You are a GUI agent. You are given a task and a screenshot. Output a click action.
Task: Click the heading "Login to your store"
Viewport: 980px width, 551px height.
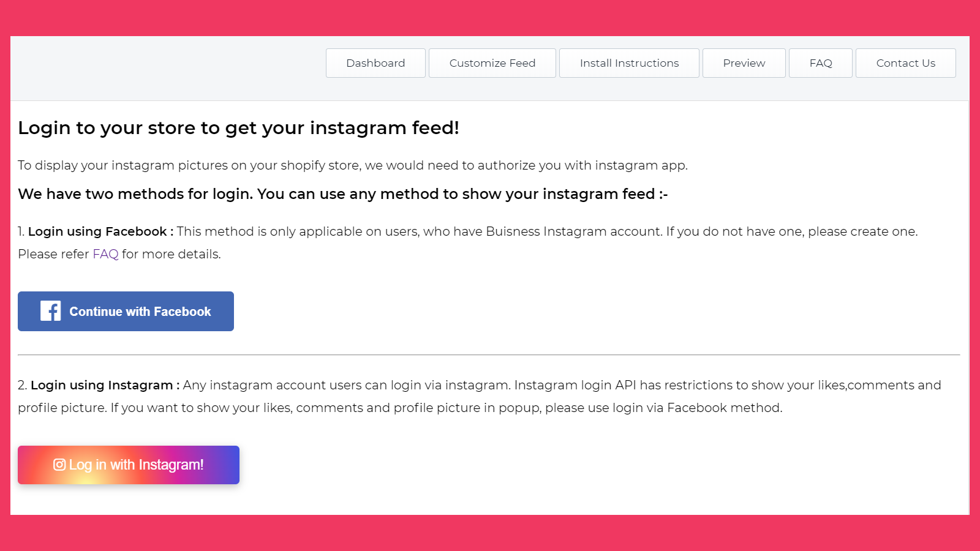click(x=239, y=128)
